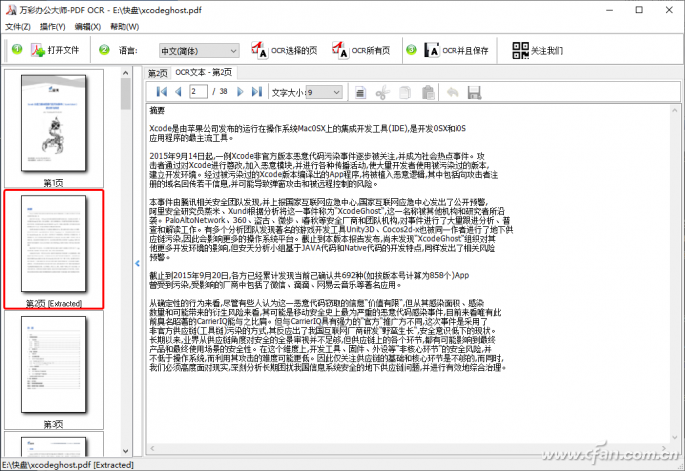Click the line starting Xcode是由苹果公司

[x=308, y=128]
